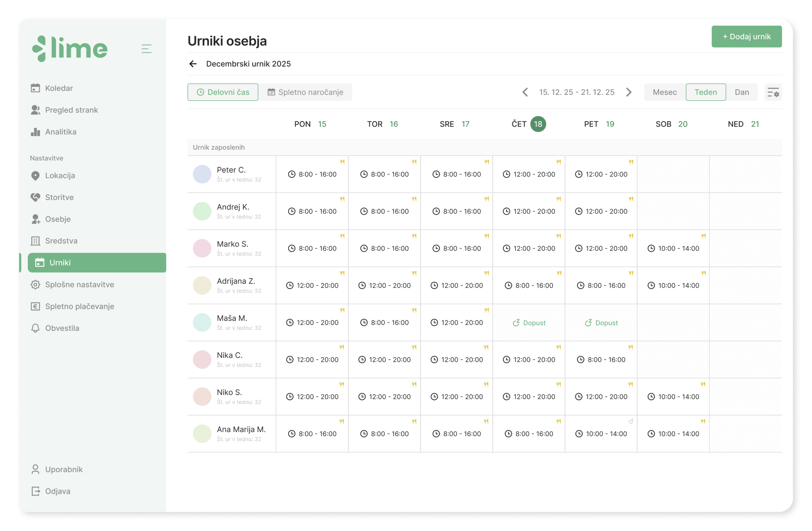
Task: Click Odjava logout icon
Action: pyautogui.click(x=36, y=491)
